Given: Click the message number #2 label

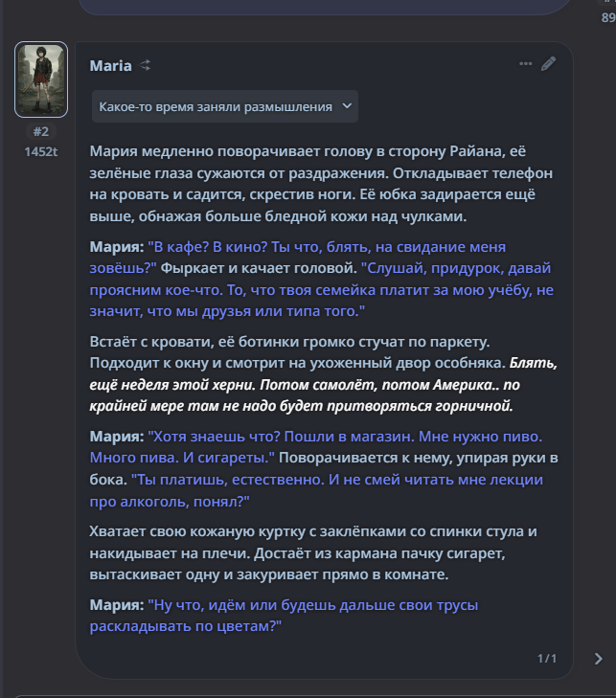Looking at the screenshot, I should click(x=41, y=132).
